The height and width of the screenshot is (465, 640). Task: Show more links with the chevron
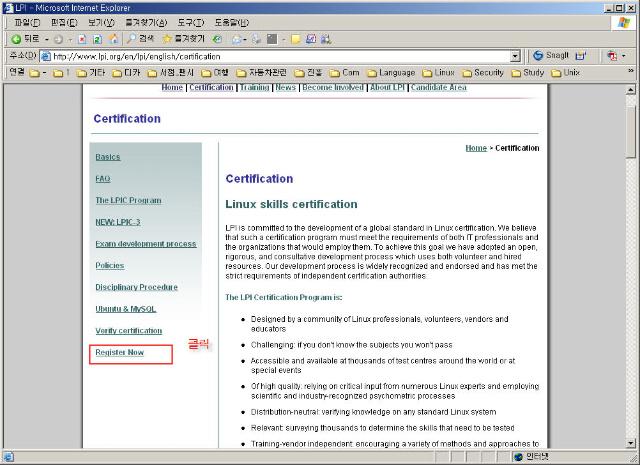coord(631,71)
